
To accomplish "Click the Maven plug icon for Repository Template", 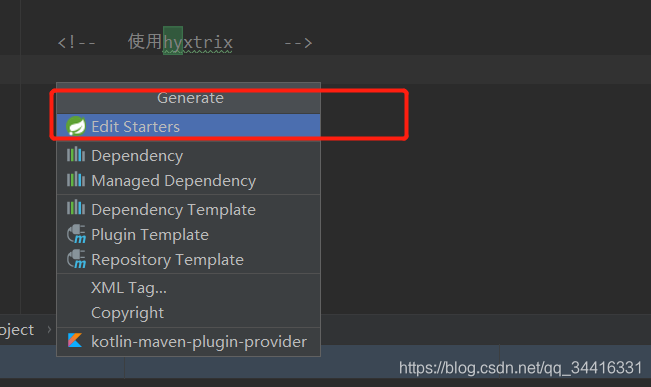I will click(x=76, y=259).
